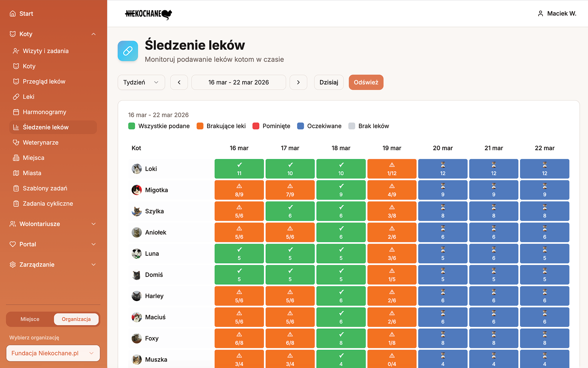Viewport: 588px width, 368px height.
Task: Open Zadania cykliczne menu item
Action: click(x=48, y=204)
